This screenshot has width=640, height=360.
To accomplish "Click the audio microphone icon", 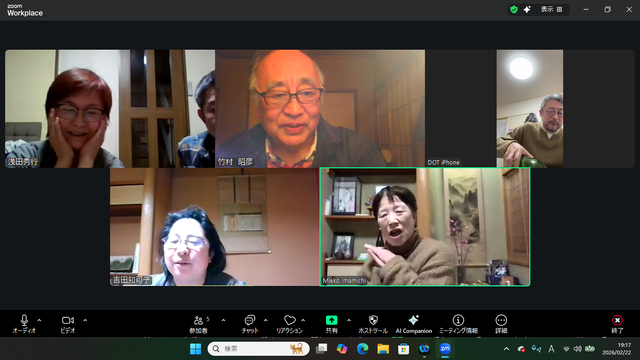I will pos(24,320).
